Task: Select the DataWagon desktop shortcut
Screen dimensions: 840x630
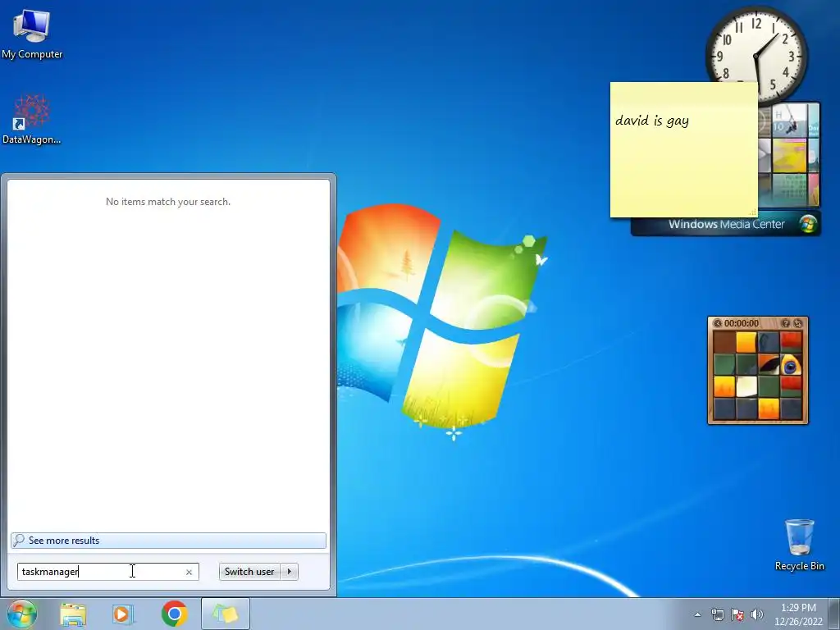Action: [x=32, y=120]
